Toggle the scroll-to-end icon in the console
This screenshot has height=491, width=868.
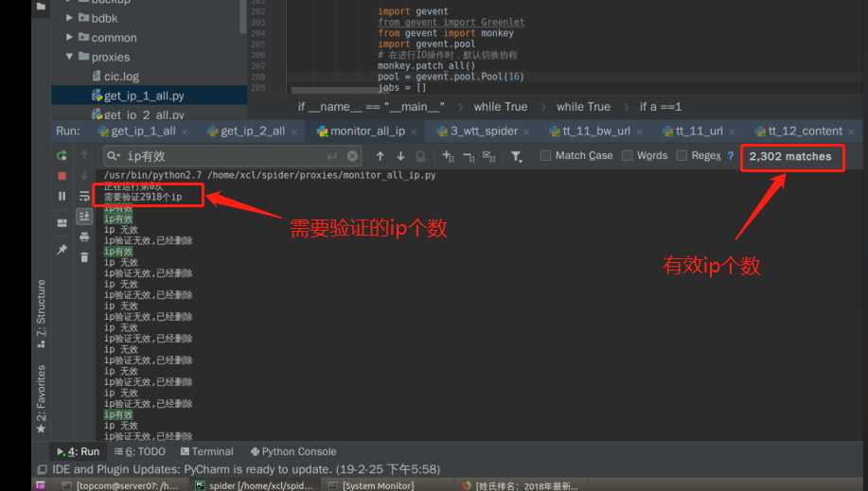coord(84,217)
